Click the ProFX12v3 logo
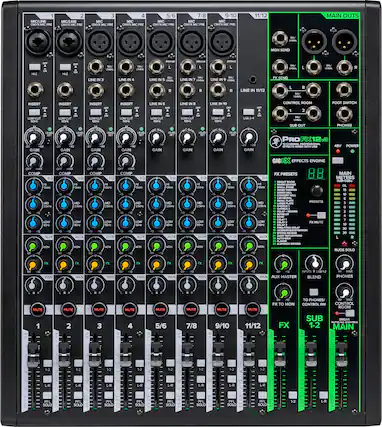Image resolution: width=382 pixels, height=427 pixels. [x=300, y=140]
